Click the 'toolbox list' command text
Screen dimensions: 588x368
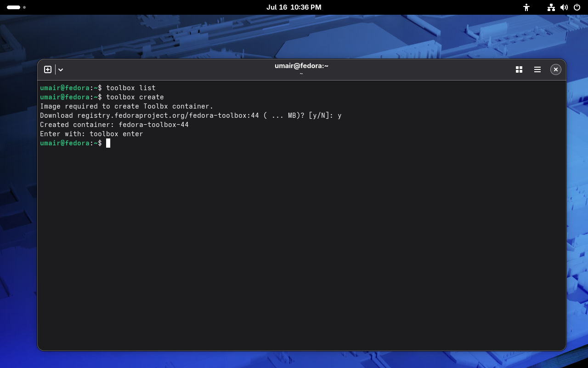131,88
